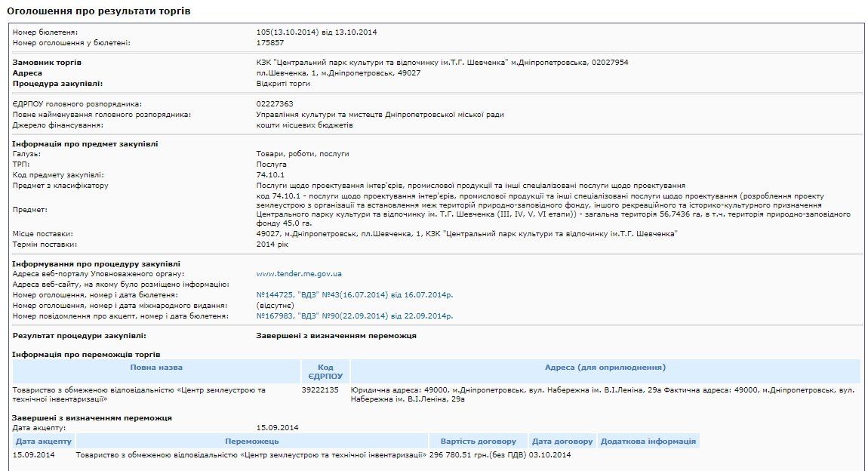The width and height of the screenshot is (868, 471).
Task: Open acceptance notice №167983 link
Action: (x=355, y=316)
